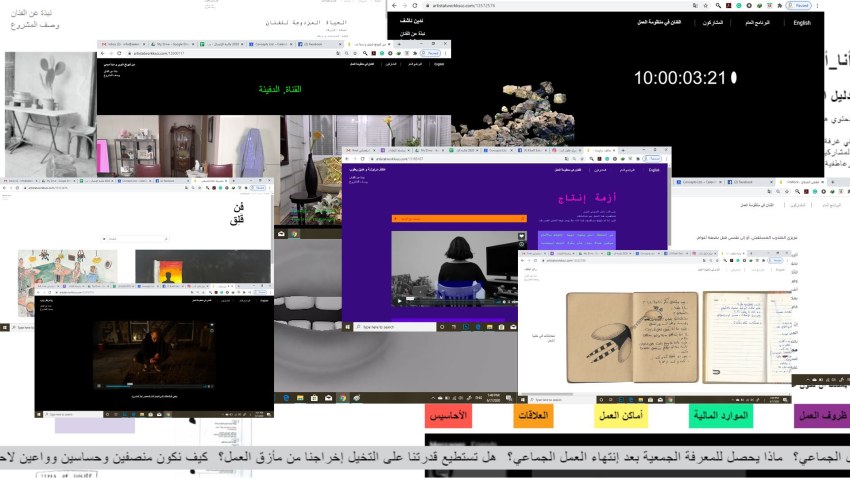850x478 pixels.
Task: Choose the yellow أماكن العمل category tag
Action: tap(620, 415)
